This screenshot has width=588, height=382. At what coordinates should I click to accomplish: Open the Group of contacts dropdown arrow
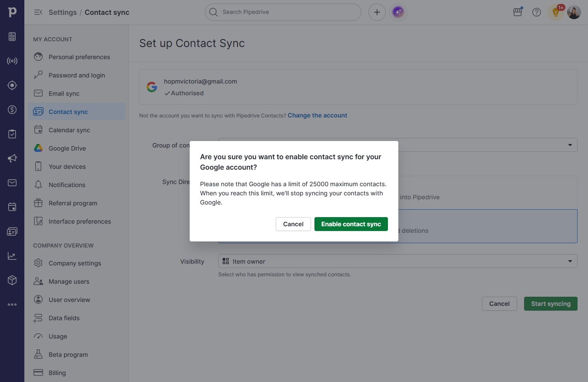click(570, 145)
